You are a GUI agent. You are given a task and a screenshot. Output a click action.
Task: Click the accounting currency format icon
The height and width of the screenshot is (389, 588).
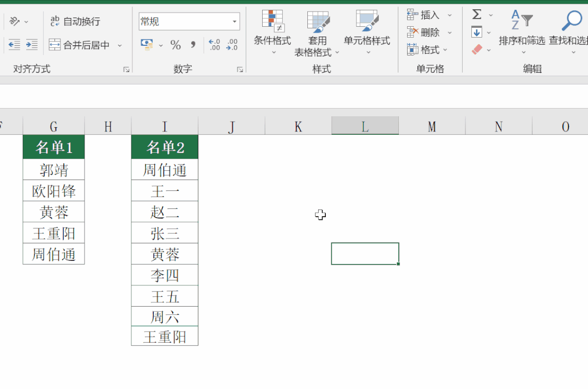pos(147,45)
